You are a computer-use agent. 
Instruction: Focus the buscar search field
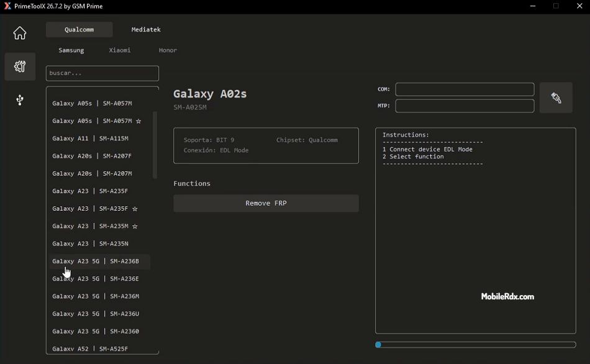[x=102, y=73]
